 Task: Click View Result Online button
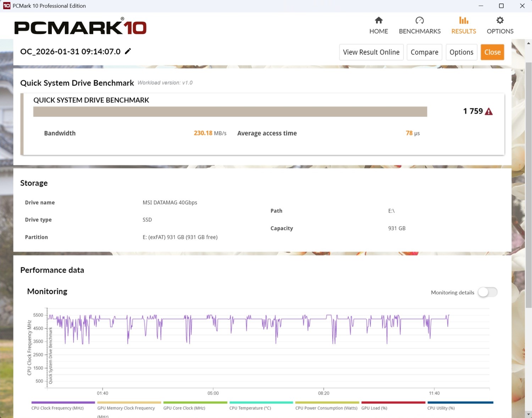tap(371, 52)
